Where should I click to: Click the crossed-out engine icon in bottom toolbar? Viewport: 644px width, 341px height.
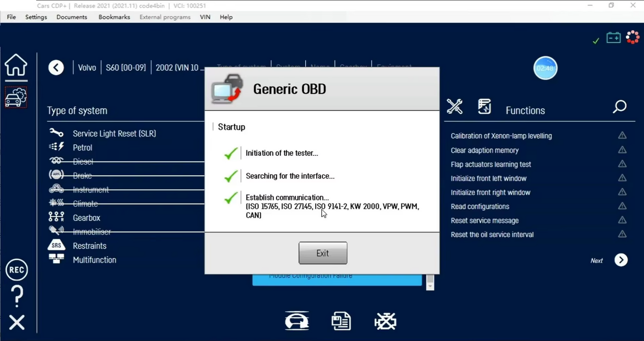click(x=386, y=321)
